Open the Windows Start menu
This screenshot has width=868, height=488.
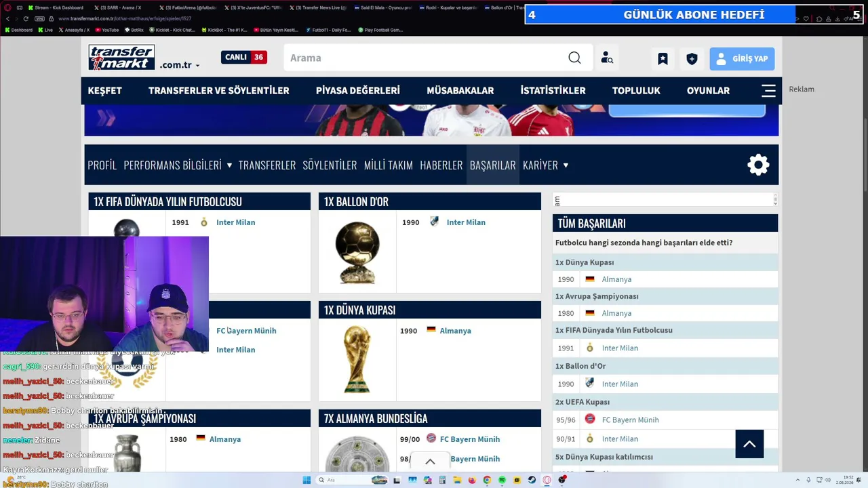307,480
